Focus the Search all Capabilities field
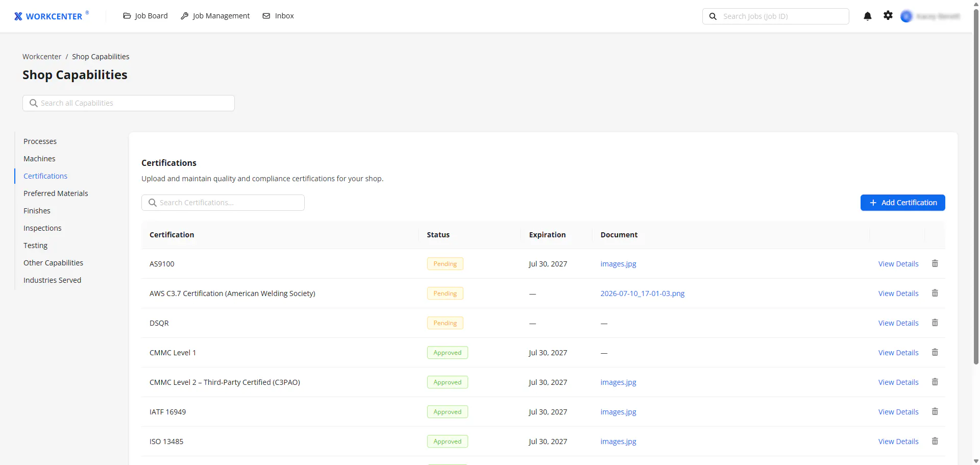This screenshot has height=465, width=980. 129,103
